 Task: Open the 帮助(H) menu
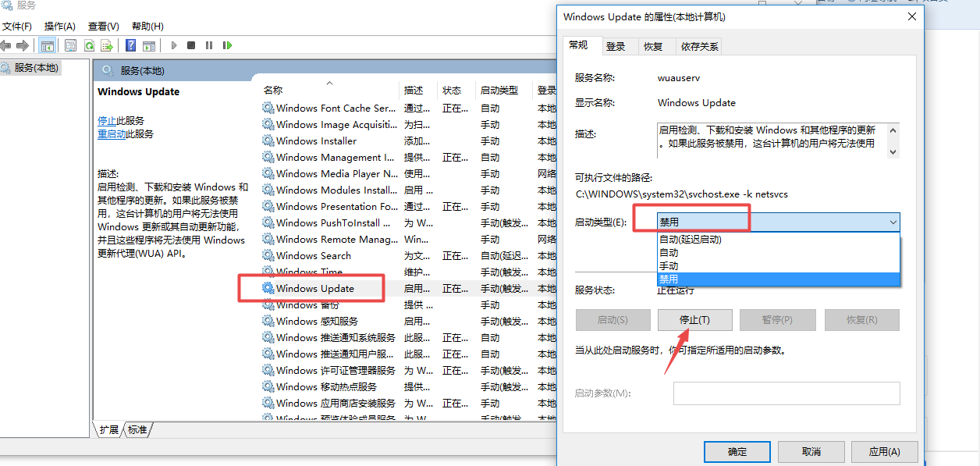click(147, 27)
